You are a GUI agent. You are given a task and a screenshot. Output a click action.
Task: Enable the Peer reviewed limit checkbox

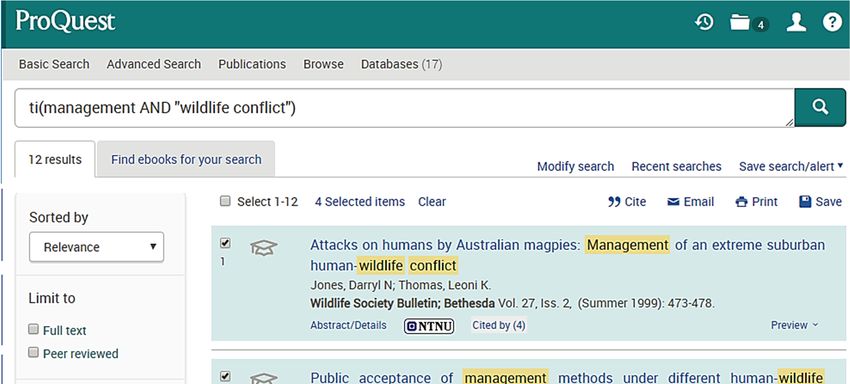(x=34, y=353)
